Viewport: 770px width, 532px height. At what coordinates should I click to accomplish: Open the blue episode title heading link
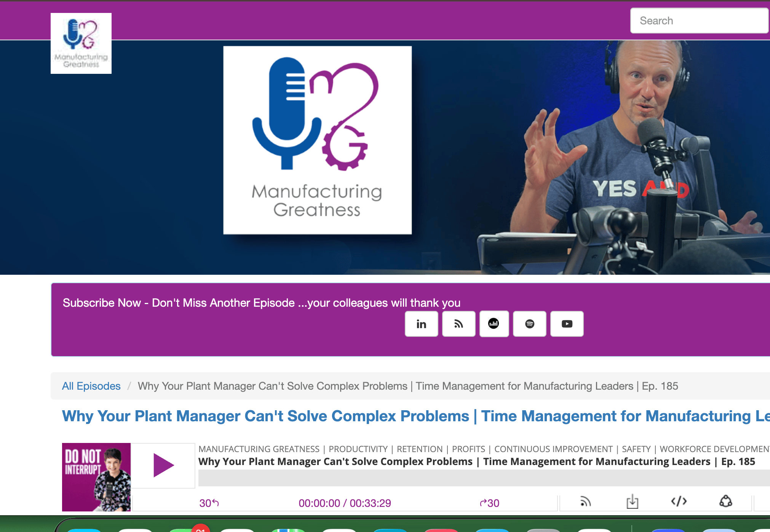coord(416,416)
